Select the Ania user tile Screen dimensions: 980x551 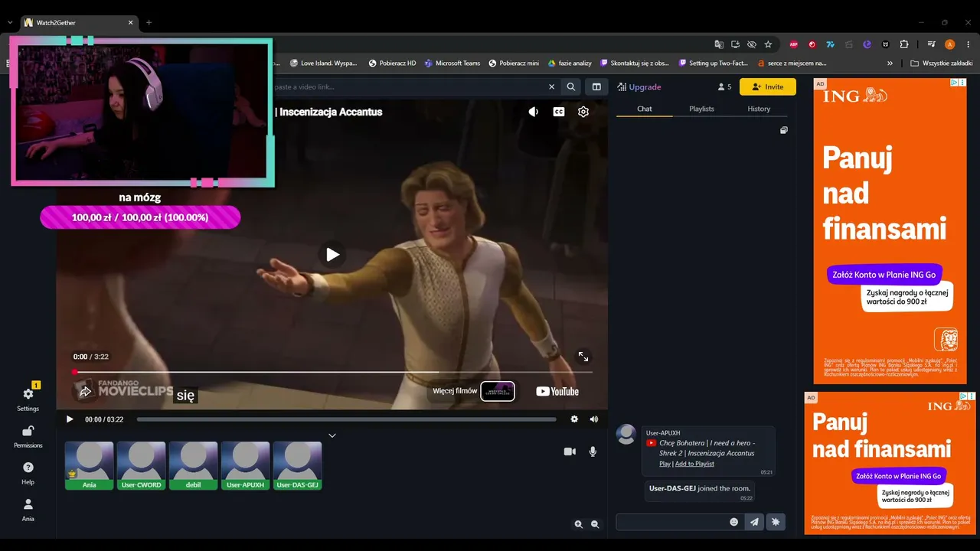(90, 465)
